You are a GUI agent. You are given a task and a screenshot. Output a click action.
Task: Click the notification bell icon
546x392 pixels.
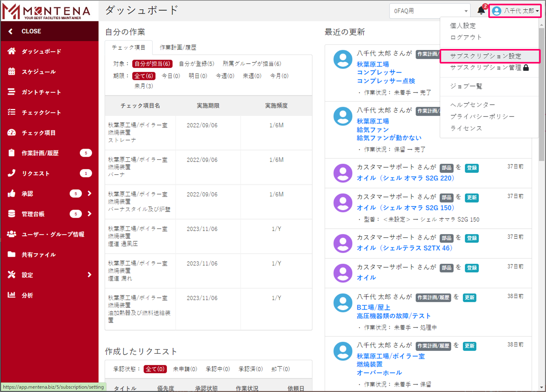(x=481, y=11)
